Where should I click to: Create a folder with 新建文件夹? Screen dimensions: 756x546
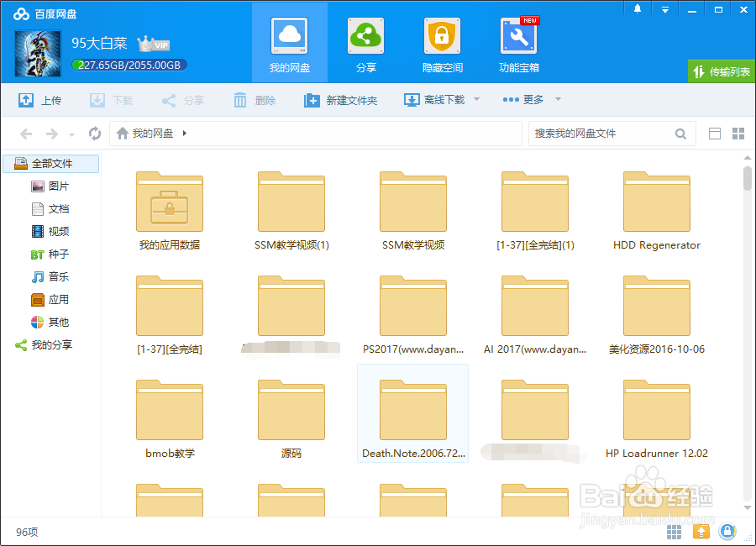(340, 100)
